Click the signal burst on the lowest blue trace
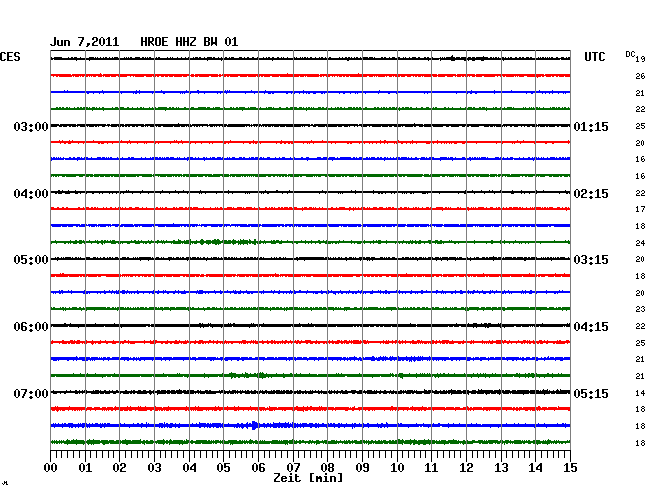 (x=254, y=425)
